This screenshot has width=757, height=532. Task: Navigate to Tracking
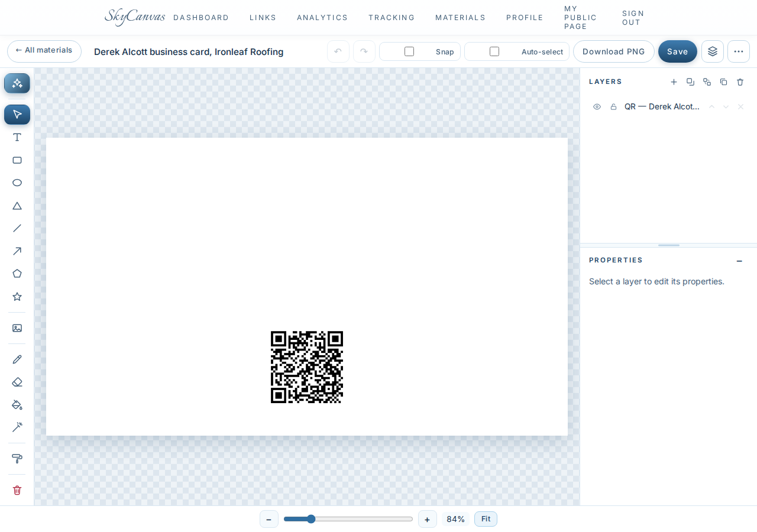pos(392,18)
